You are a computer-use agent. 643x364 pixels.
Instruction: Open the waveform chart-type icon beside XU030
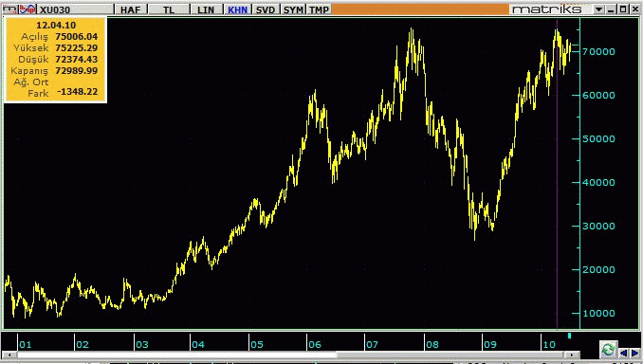pos(28,9)
